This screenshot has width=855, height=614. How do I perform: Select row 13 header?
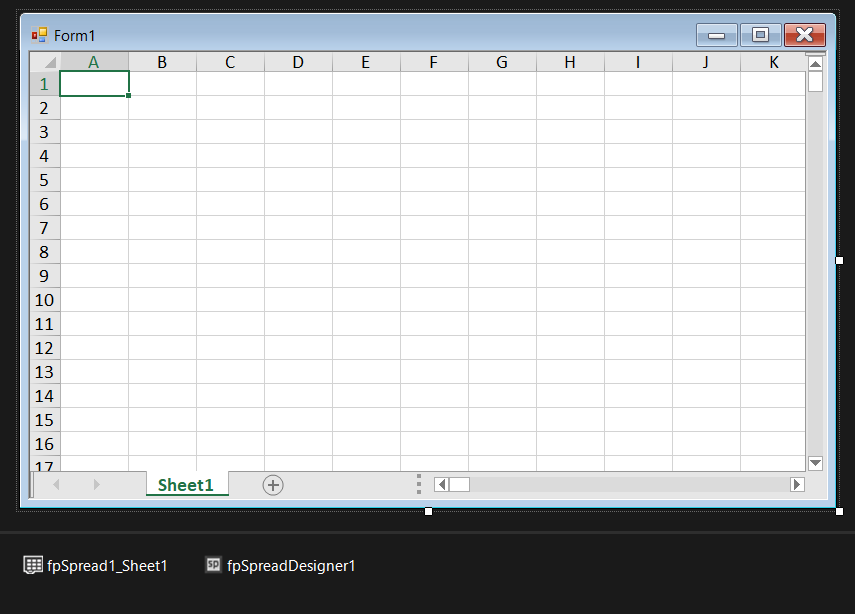pos(45,372)
